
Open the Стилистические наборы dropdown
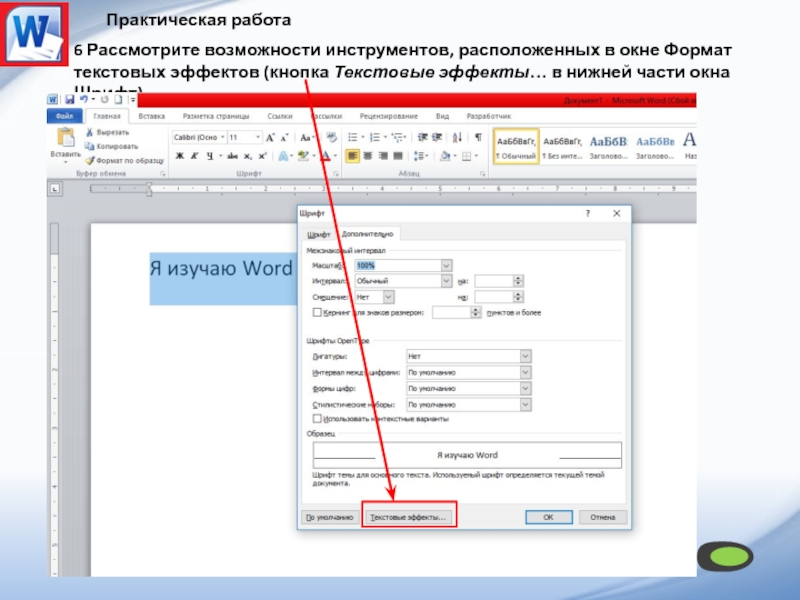pos(525,404)
